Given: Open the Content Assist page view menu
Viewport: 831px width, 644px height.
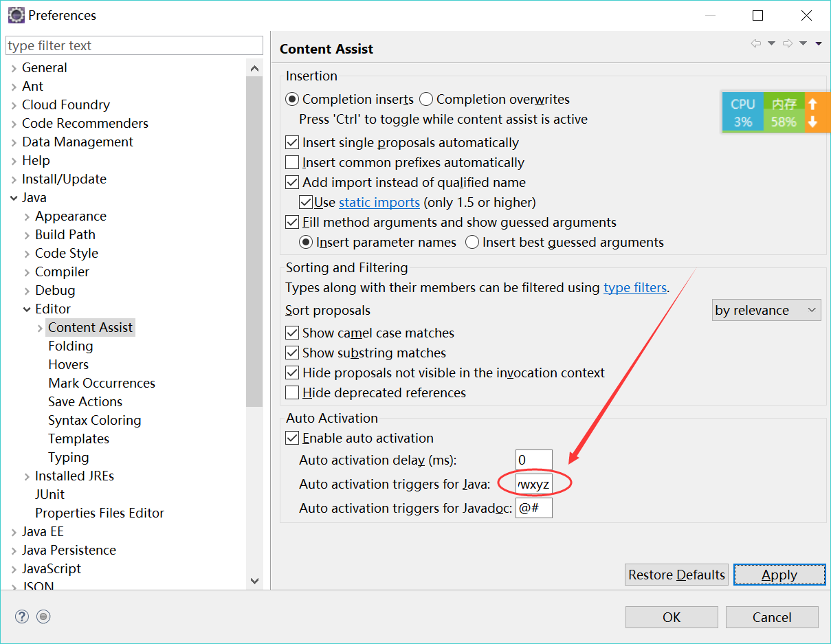Looking at the screenshot, I should pyautogui.click(x=819, y=43).
